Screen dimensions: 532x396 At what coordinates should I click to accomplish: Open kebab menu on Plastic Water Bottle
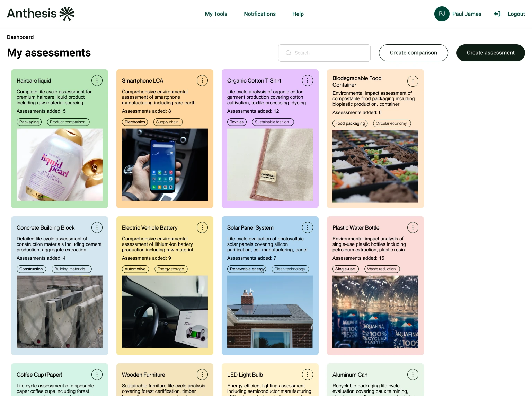point(413,227)
